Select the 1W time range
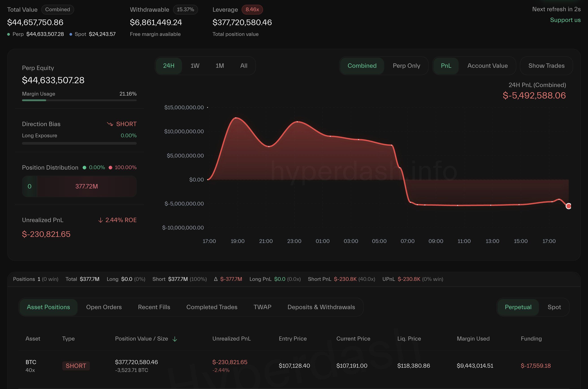The width and height of the screenshot is (588, 389). (x=195, y=66)
